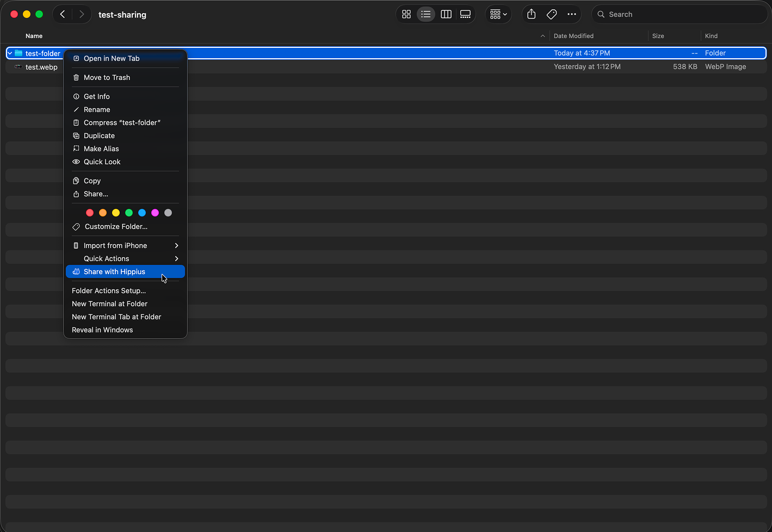Minimize the Finder window
Image resolution: width=772 pixels, height=532 pixels.
[x=27, y=14]
